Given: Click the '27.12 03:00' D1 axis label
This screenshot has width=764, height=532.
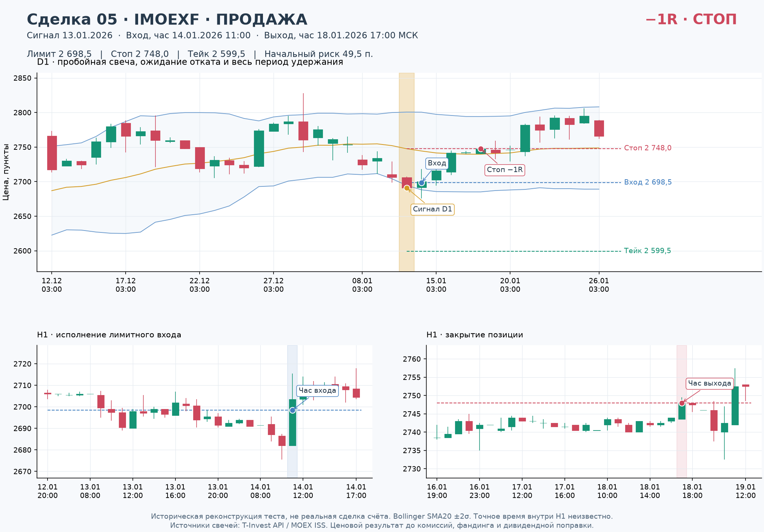Looking at the screenshot, I should pyautogui.click(x=274, y=285).
